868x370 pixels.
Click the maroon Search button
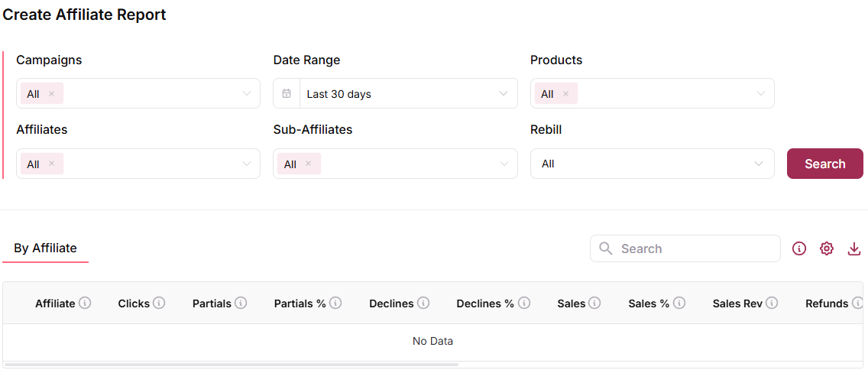coord(824,164)
